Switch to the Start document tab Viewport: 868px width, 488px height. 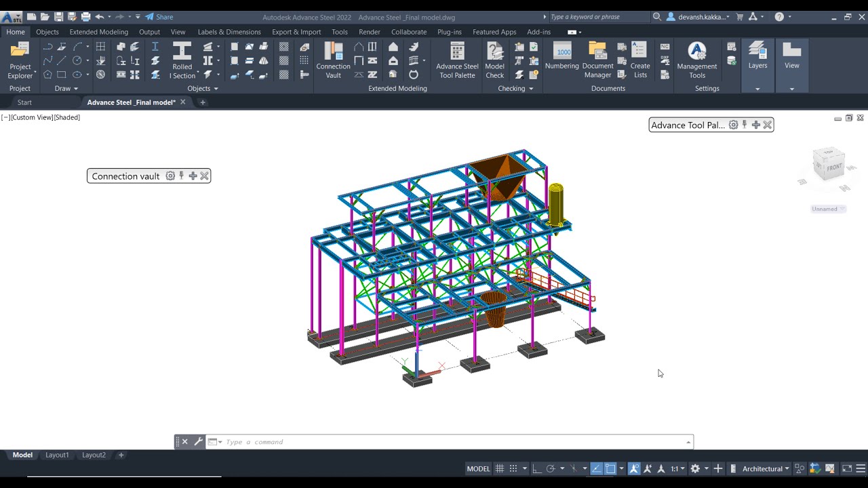click(24, 102)
